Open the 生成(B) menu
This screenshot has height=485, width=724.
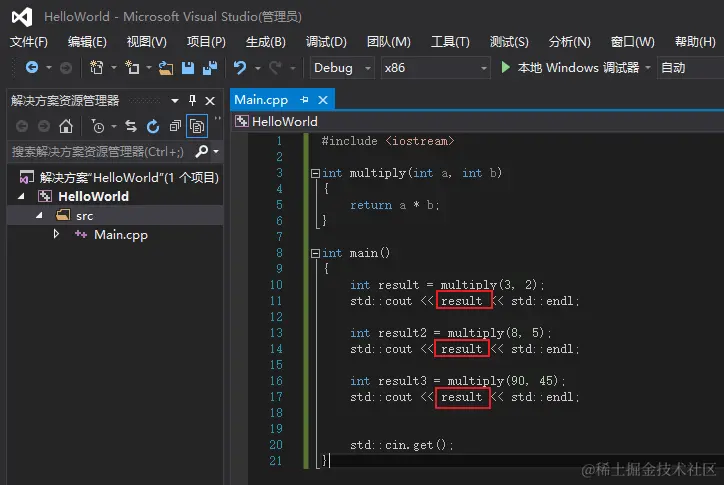[x=265, y=42]
